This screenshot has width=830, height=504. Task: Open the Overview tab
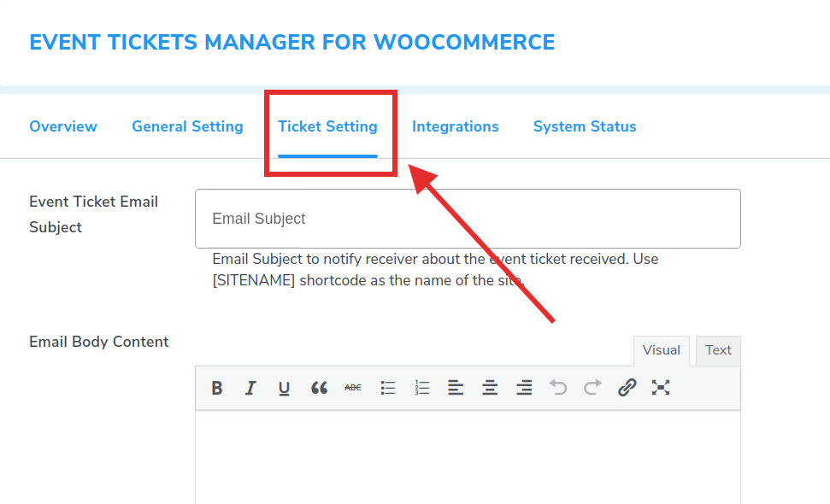tap(63, 126)
